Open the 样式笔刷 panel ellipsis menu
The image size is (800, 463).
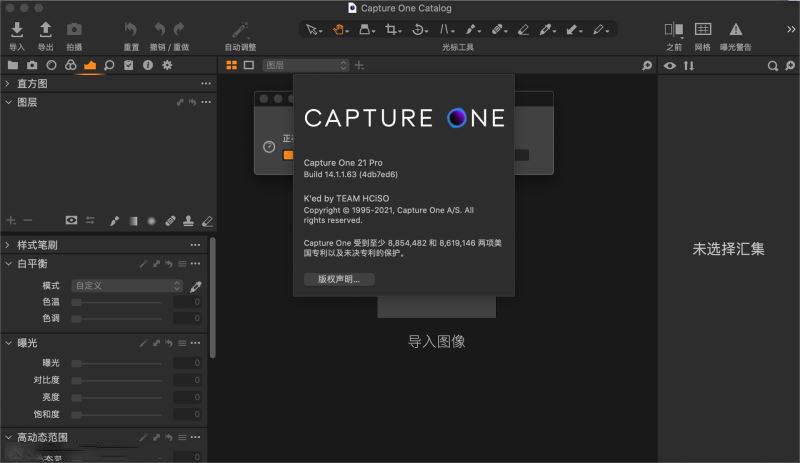click(x=195, y=245)
